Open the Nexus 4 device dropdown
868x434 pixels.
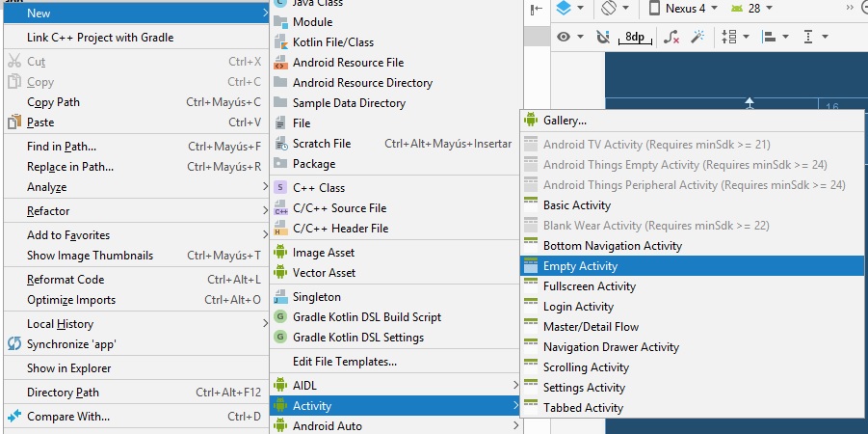tap(678, 9)
